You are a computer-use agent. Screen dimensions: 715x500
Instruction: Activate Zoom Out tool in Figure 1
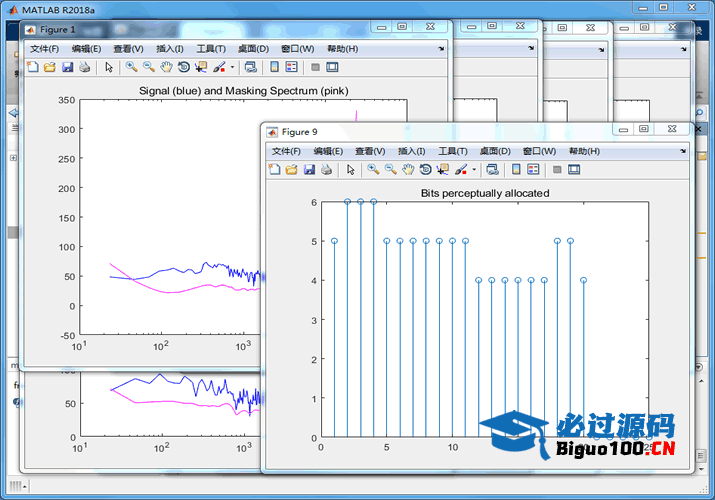click(x=149, y=67)
